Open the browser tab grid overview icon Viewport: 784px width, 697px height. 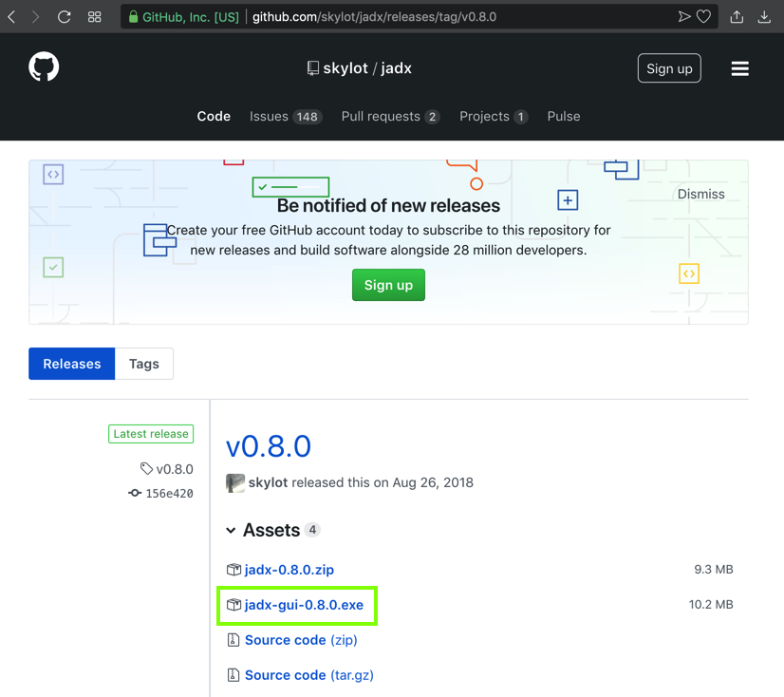click(94, 16)
